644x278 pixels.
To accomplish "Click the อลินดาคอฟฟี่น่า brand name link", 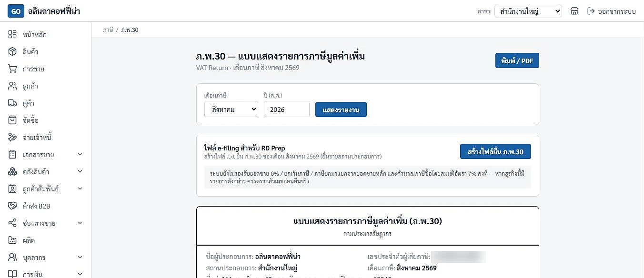I will [54, 11].
